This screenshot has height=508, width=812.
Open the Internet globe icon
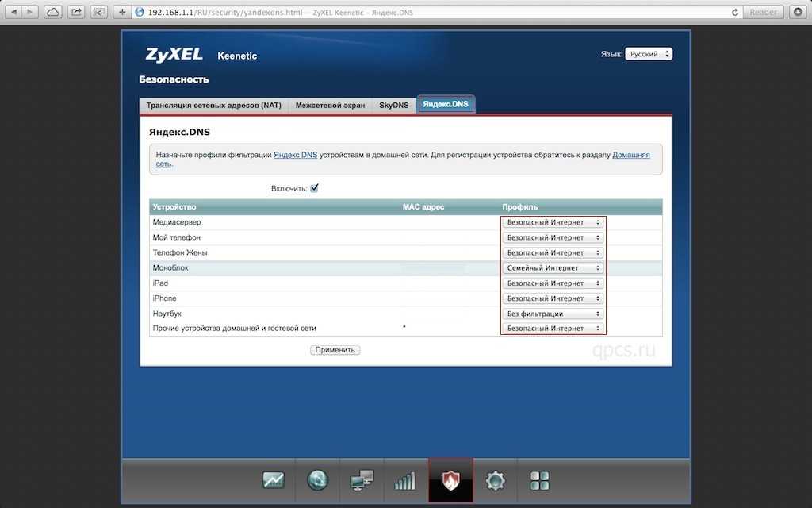click(317, 480)
